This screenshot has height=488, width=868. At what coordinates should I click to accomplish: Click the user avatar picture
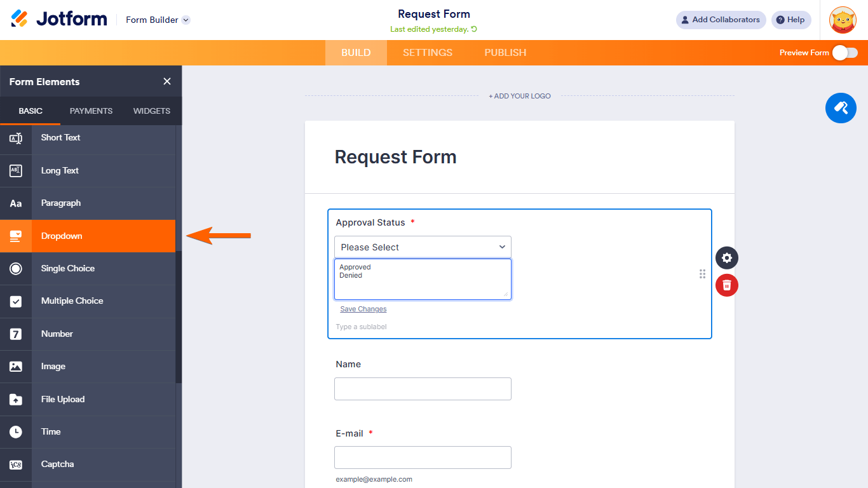843,20
